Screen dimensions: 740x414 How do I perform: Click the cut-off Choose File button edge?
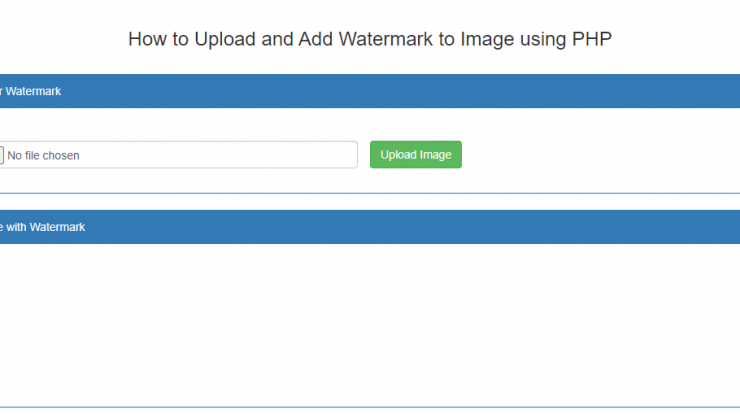tap(2, 155)
